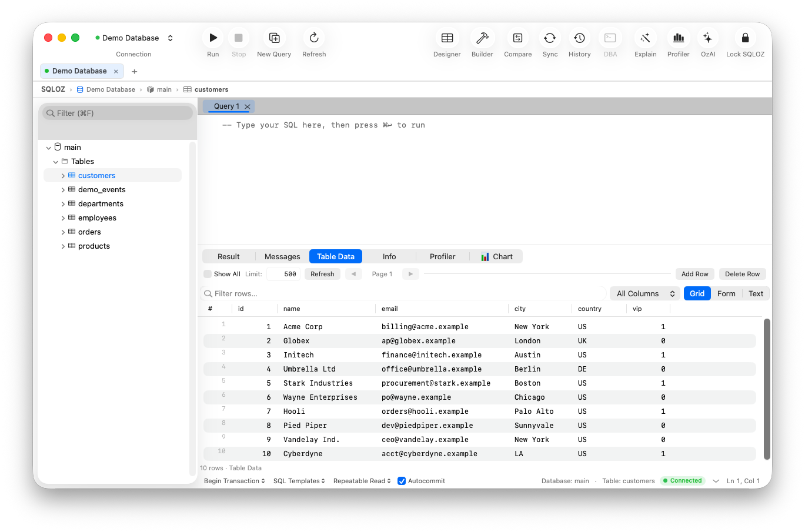Open the DBA console icon

pyautogui.click(x=610, y=38)
